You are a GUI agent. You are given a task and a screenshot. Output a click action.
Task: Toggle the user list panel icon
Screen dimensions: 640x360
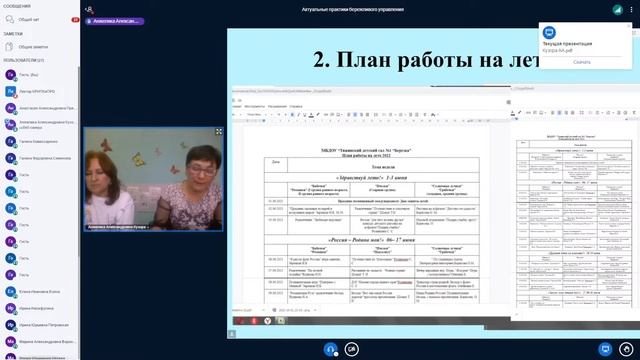[x=89, y=9]
